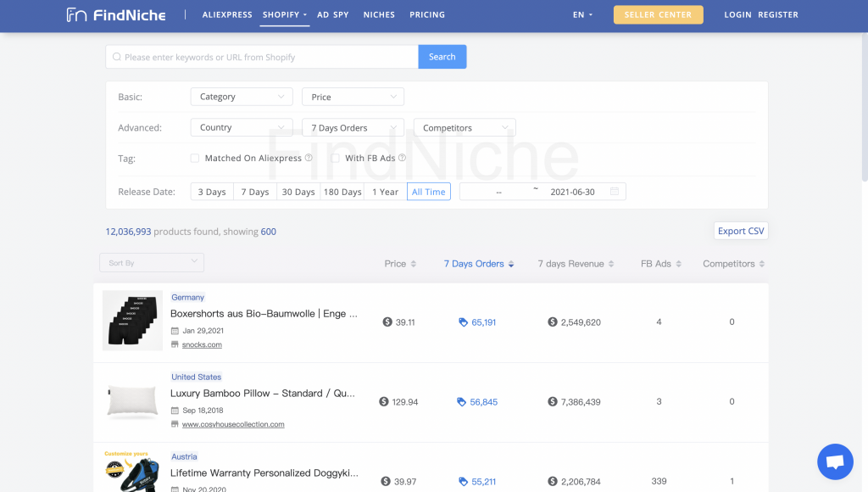868x492 pixels.
Task: Click end date field 2021-06-30
Action: coord(572,192)
